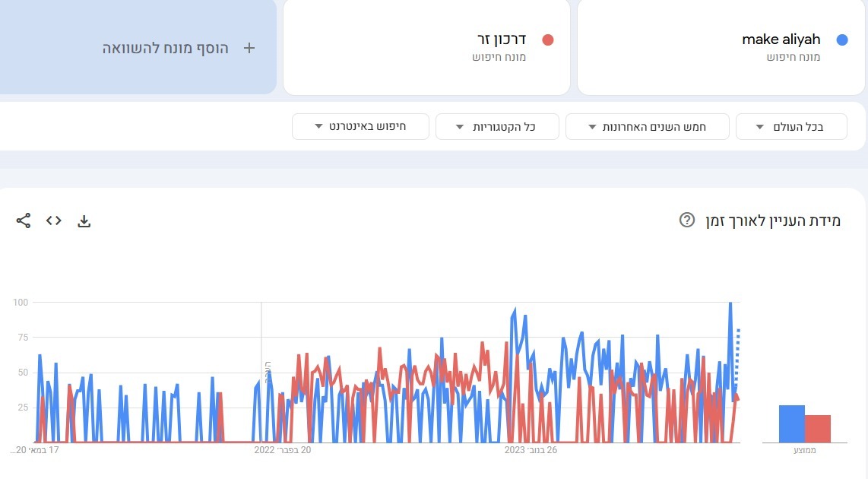Open the חמש השנים האחרונות time range dropdown
Image resolution: width=868 pixels, height=479 pixels.
click(647, 127)
